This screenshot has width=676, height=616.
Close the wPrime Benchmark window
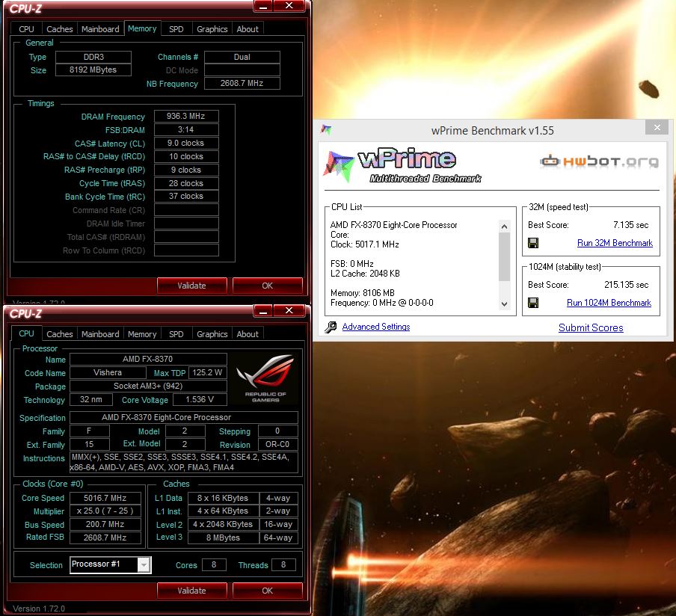[657, 128]
